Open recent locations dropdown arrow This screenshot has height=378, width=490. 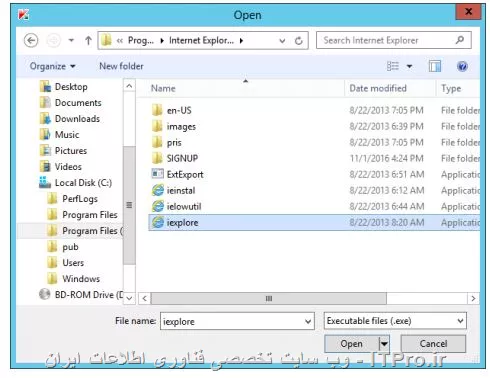(71, 41)
